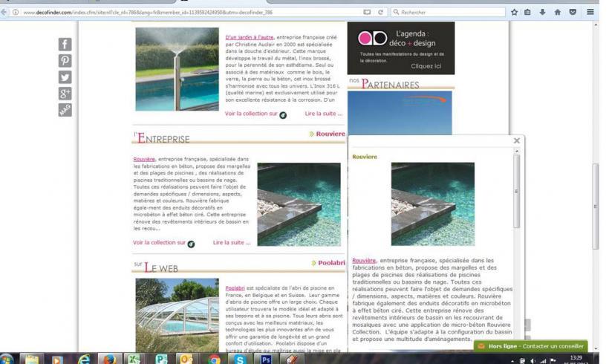Viewport: 609px width, 364px height.
Task: Bookmark this page with star icon
Action: coord(515,12)
